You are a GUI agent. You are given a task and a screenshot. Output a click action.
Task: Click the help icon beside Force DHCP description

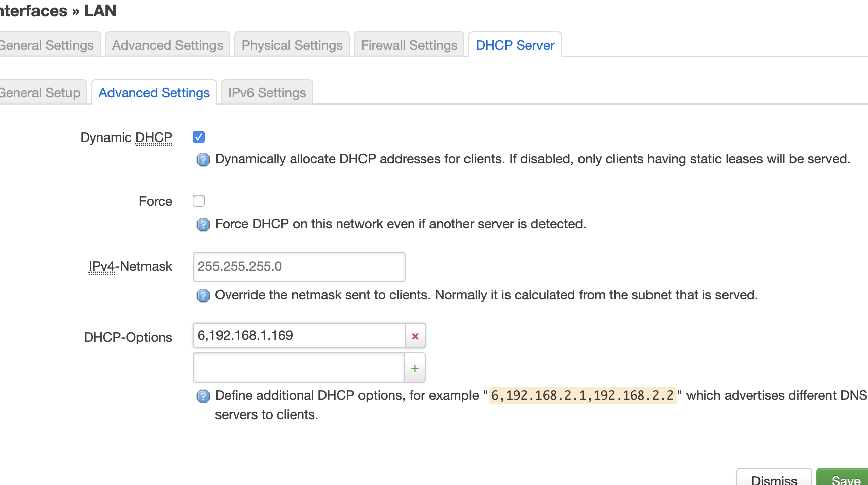pyautogui.click(x=203, y=225)
